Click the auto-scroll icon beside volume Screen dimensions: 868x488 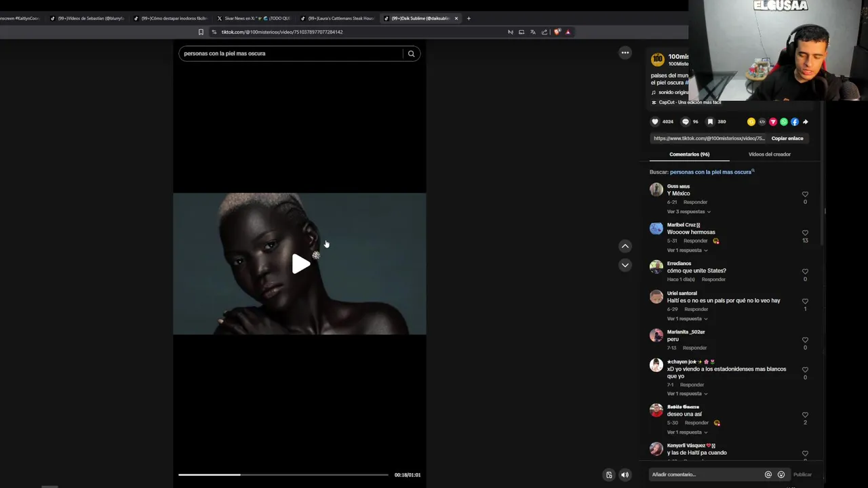609,475
